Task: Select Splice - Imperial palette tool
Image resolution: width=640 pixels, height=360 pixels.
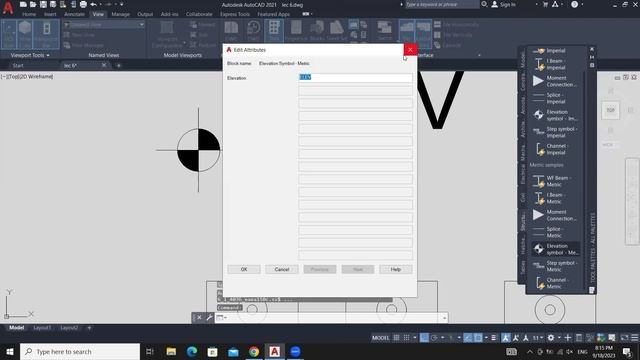Action: (x=555, y=98)
